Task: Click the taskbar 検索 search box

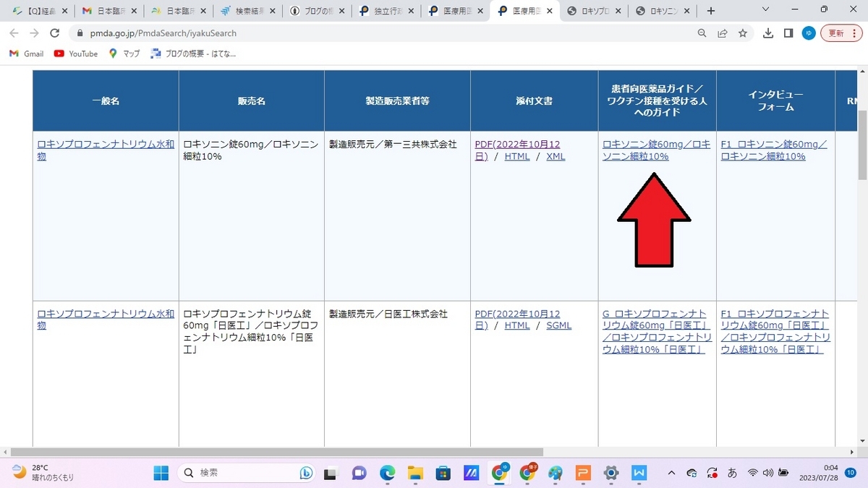Action: point(247,473)
